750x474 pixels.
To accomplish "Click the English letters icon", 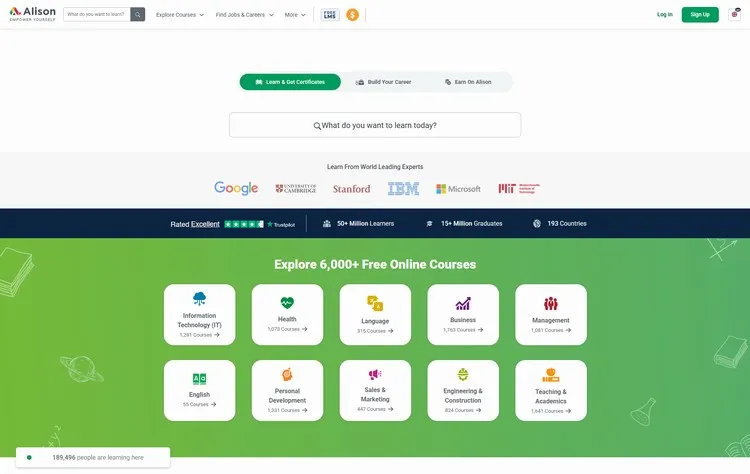I will coord(199,379).
